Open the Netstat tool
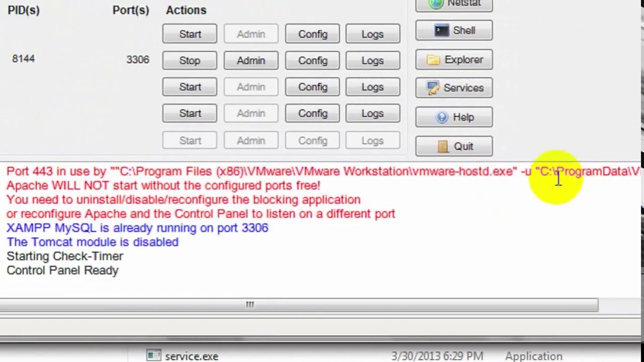644x362 pixels. 454,4
